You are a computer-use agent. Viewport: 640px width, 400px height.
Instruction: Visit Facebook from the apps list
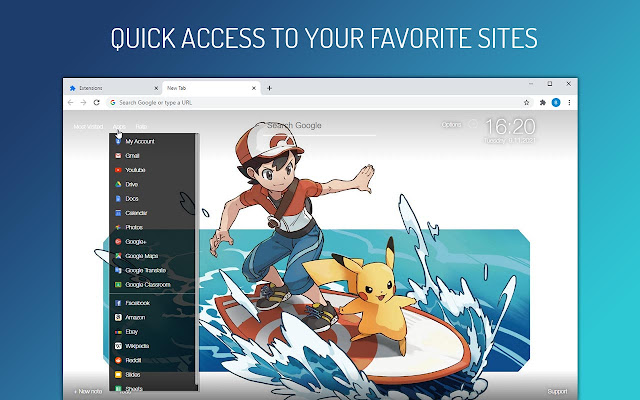tap(132, 303)
